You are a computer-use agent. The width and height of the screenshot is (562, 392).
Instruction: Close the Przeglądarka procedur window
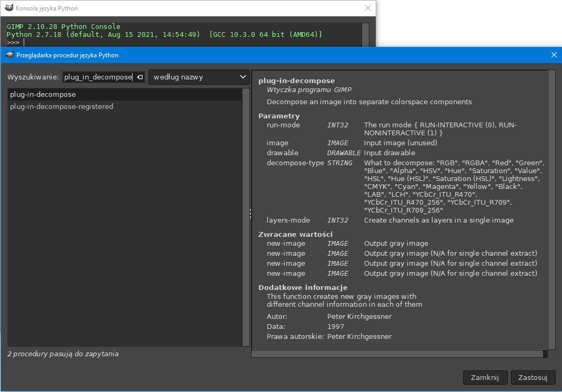[554, 55]
